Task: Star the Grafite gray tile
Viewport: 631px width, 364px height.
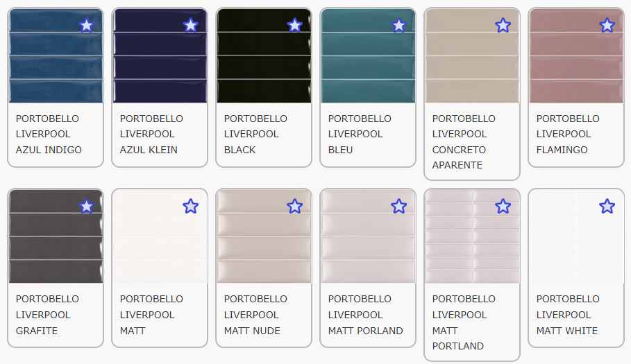Action: (86, 207)
